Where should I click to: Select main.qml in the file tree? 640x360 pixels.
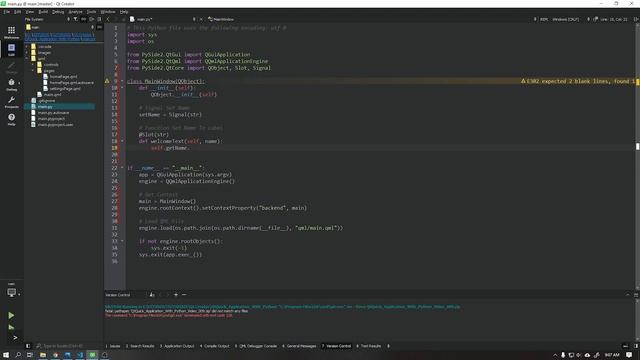(x=52, y=94)
